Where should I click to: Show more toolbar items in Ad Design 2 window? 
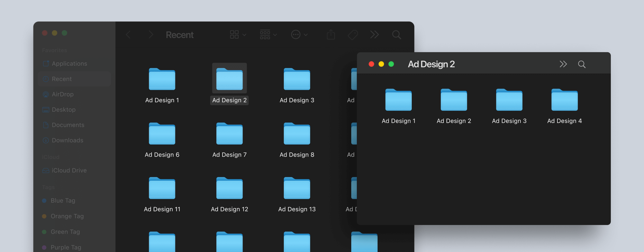[563, 64]
